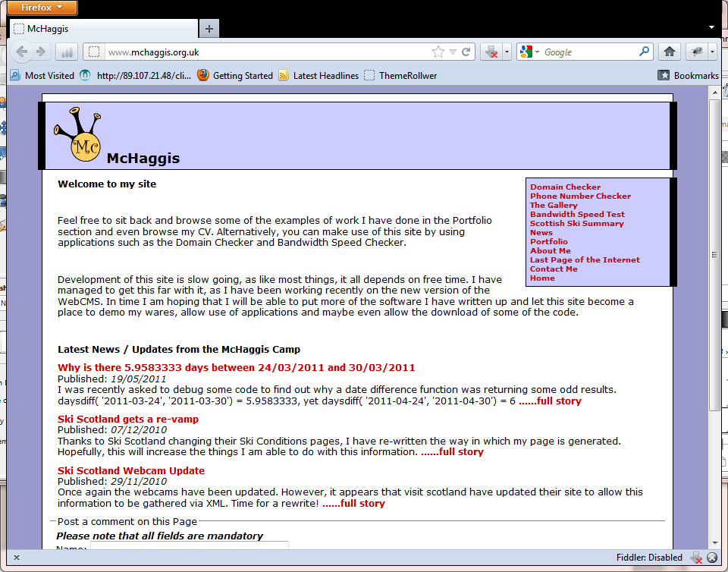The image size is (728, 572).
Task: Open the Ski Scotland gets a re-vamp headline
Action: click(x=128, y=419)
